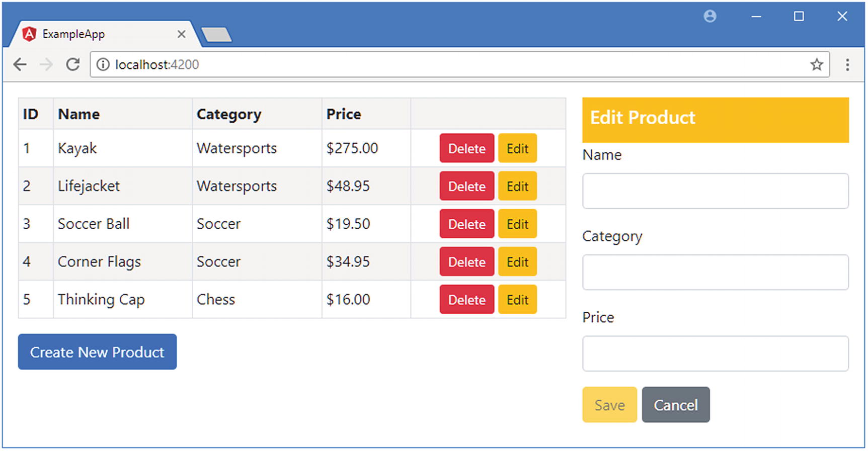Click the browser back arrow
The image size is (868, 451).
pyautogui.click(x=20, y=64)
